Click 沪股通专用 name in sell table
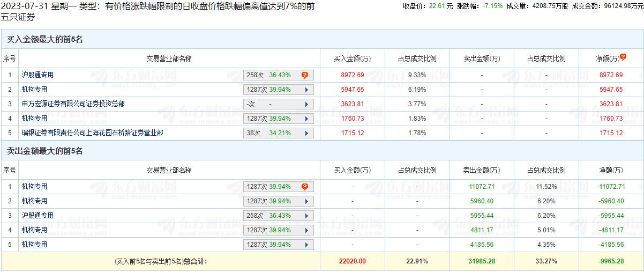This screenshot has height=272, width=644. pyautogui.click(x=38, y=215)
